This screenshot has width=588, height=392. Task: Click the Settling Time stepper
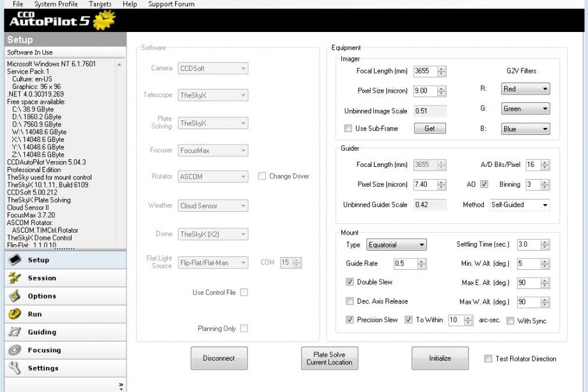pyautogui.click(x=545, y=244)
